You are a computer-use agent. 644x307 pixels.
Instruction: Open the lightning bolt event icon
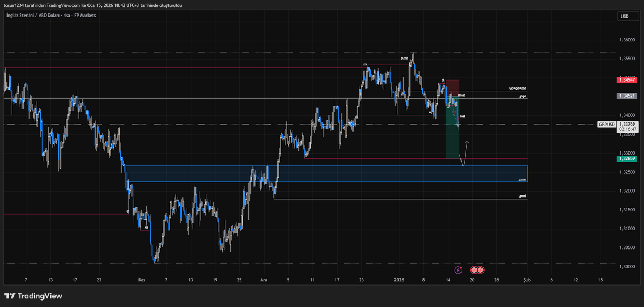coord(458,270)
